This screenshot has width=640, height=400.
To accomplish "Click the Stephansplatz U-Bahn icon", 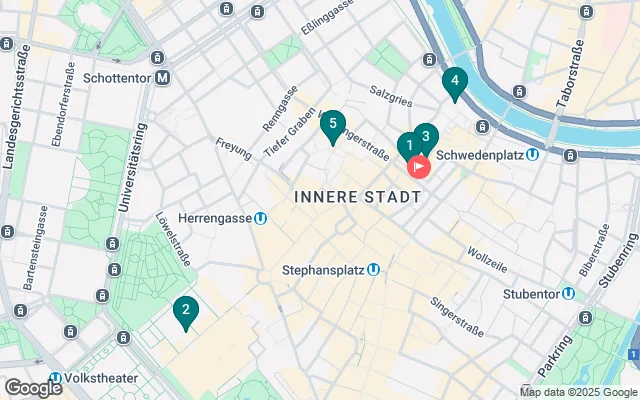I will tap(373, 270).
